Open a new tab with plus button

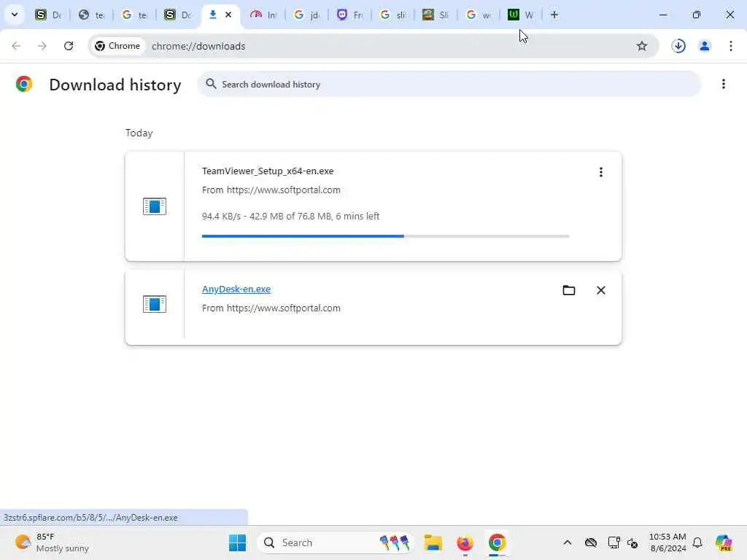pyautogui.click(x=554, y=15)
